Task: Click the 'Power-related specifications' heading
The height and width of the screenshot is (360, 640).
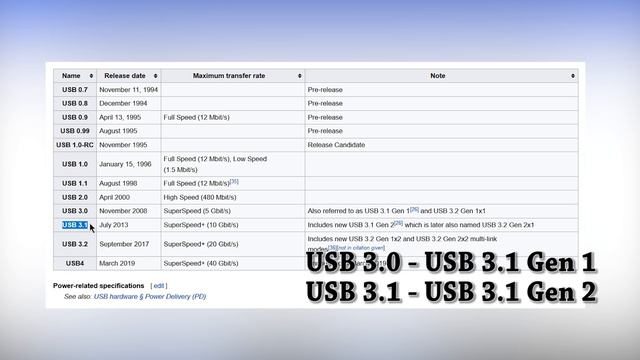Action: point(98,286)
